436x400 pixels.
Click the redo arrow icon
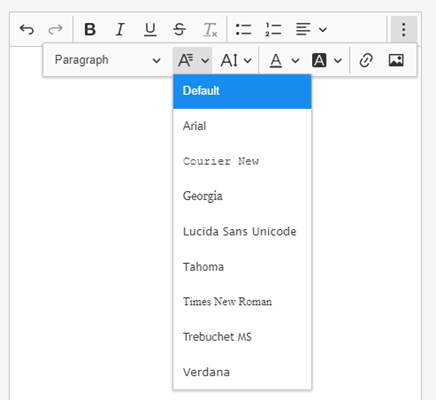tap(55, 29)
